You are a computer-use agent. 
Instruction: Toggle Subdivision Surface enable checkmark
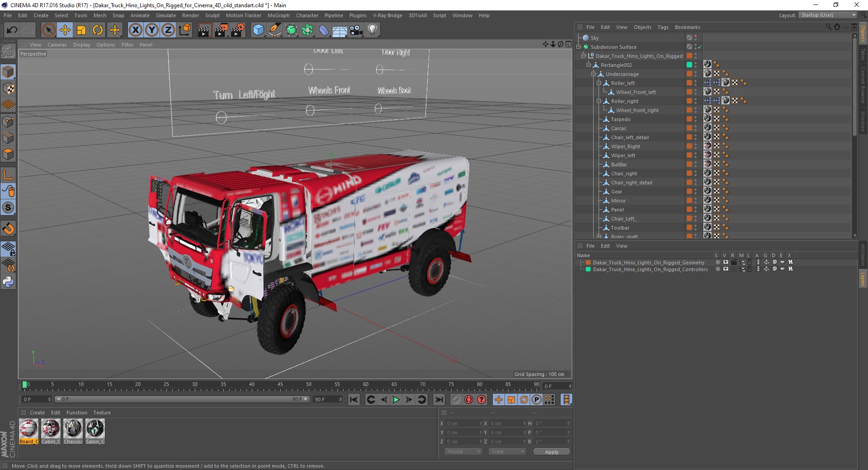(x=700, y=47)
